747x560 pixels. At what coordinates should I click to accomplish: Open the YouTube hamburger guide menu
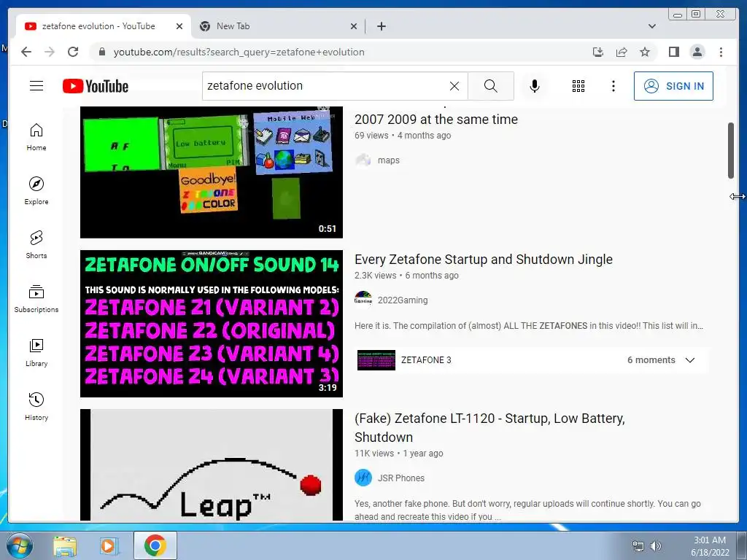[x=36, y=86]
